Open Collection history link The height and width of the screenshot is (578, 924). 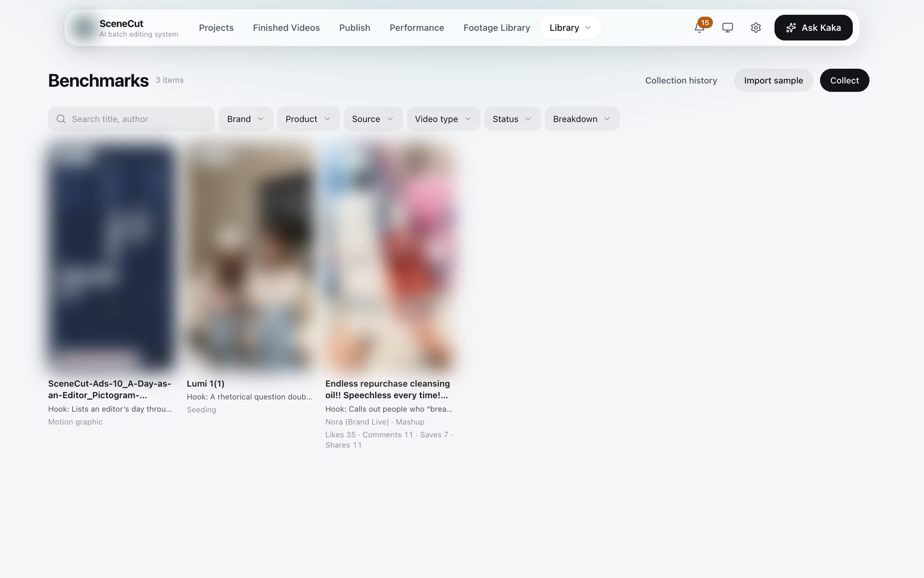tap(681, 81)
